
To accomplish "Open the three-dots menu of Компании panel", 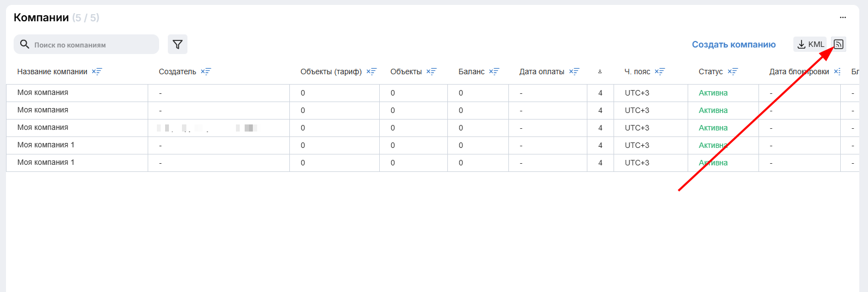I will coord(843,17).
